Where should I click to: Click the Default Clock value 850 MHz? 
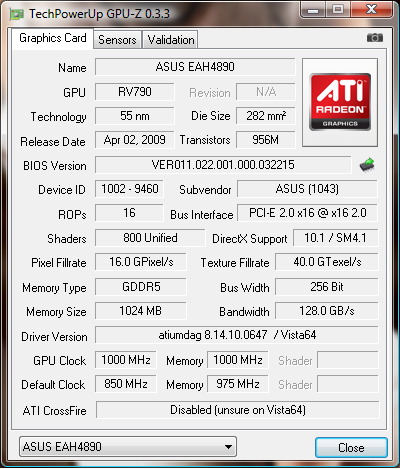coord(126,384)
